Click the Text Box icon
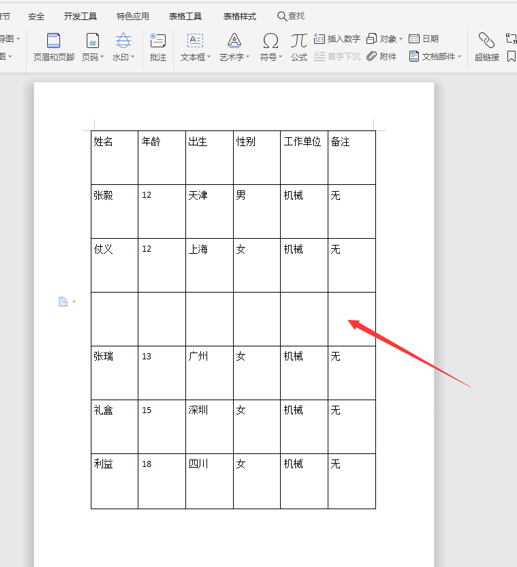Viewport: 517px width, 567px height. coord(195,40)
